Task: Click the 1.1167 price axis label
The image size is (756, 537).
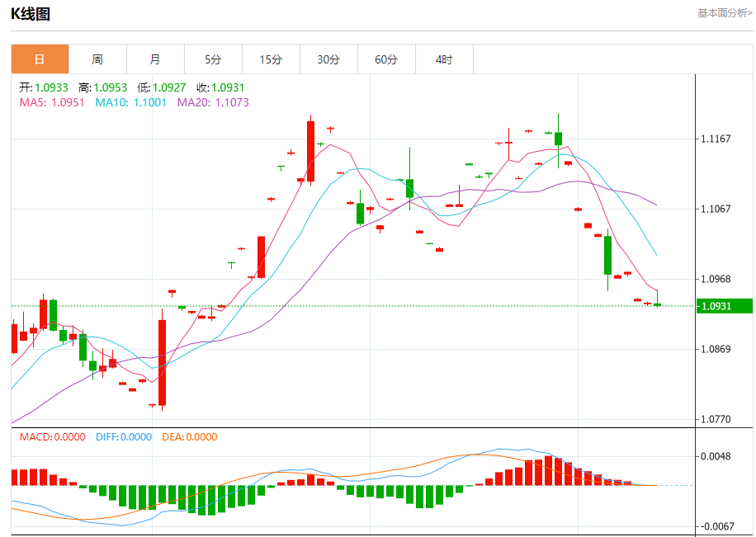Action: (716, 139)
